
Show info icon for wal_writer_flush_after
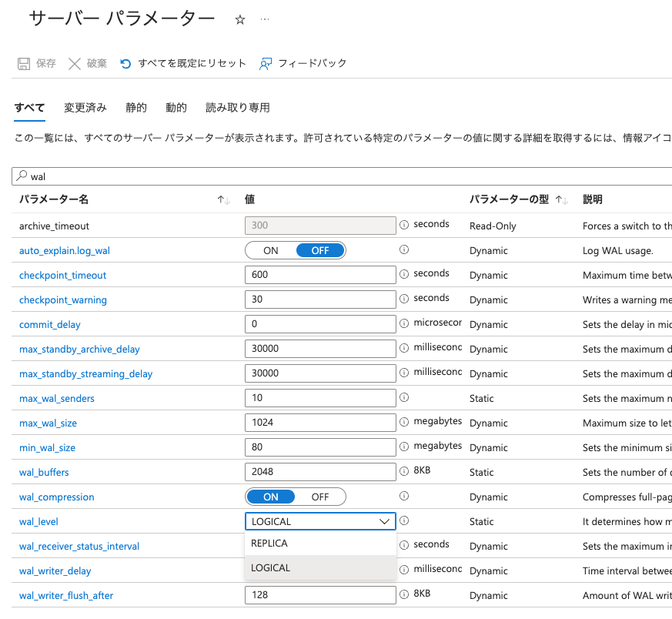[404, 594]
